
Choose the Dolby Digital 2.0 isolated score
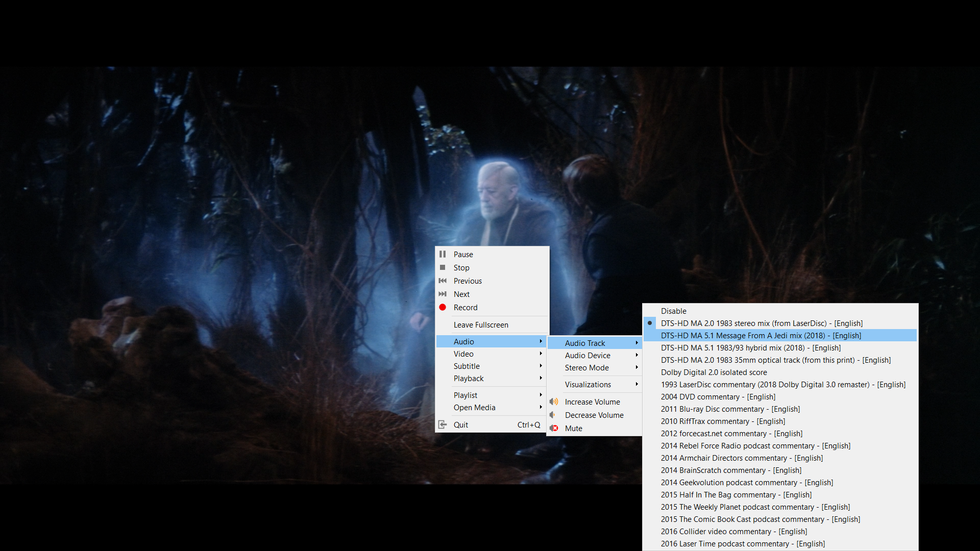tap(780, 372)
